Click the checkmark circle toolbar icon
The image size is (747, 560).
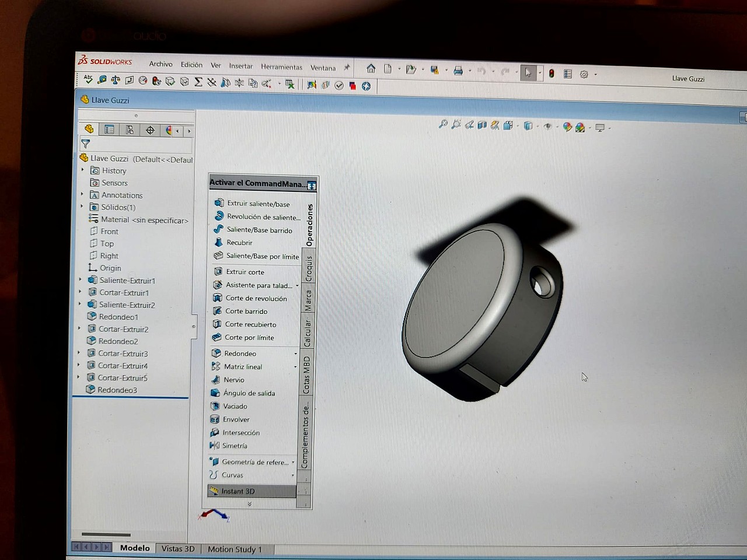click(339, 85)
